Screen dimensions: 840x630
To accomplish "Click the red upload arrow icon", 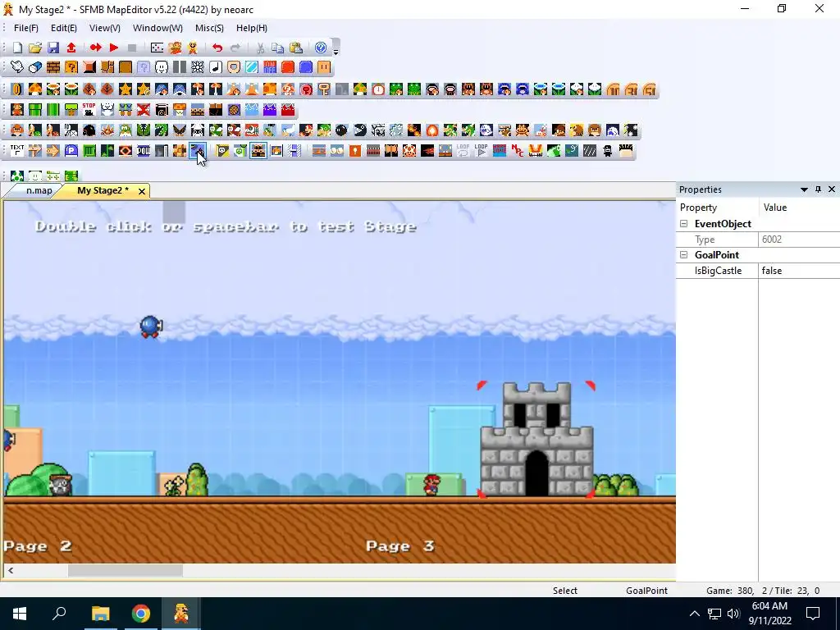I will coord(71,48).
